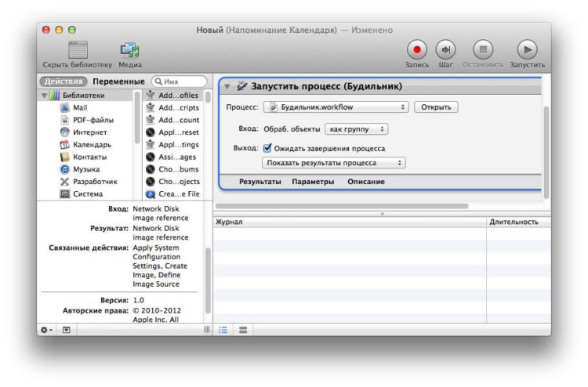Image resolution: width=588 pixels, height=387 pixels.
Task: Click the Имя search field
Action: point(180,81)
